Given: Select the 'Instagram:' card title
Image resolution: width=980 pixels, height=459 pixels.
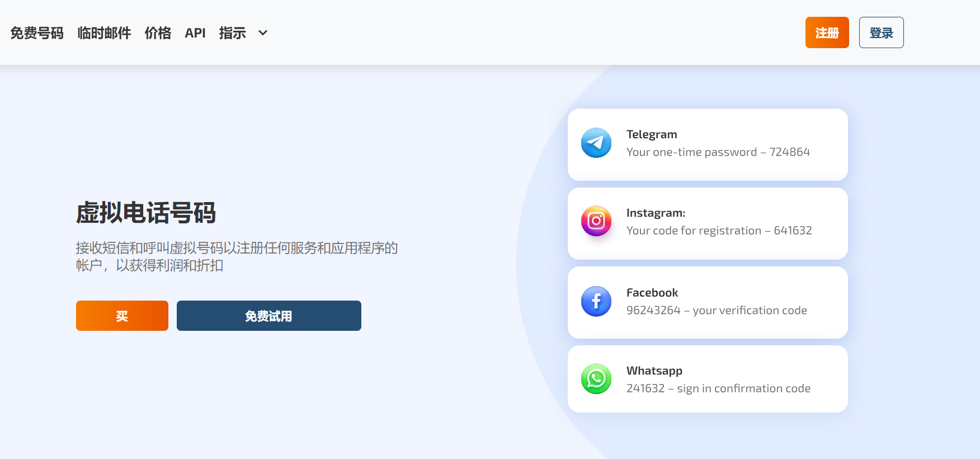Looking at the screenshot, I should coord(656,213).
